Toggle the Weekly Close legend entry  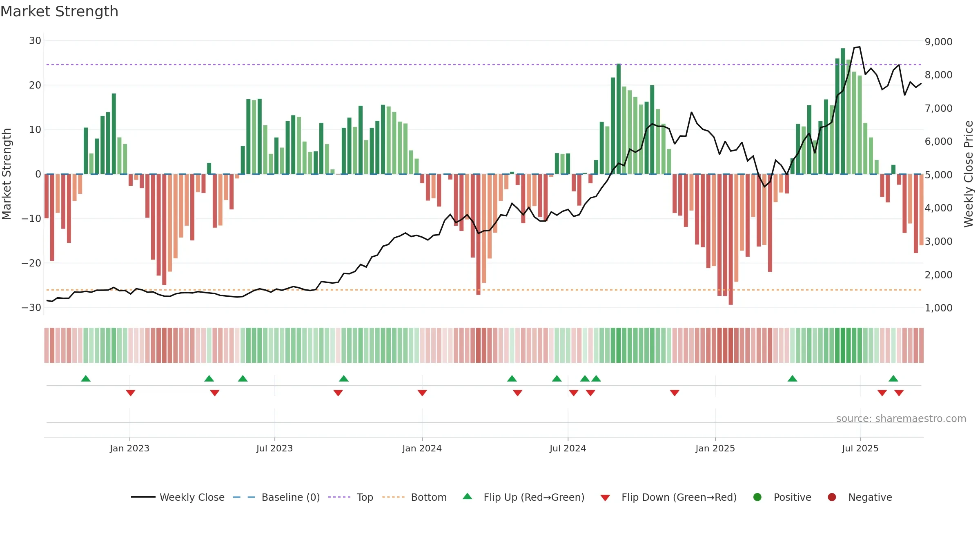point(178,497)
